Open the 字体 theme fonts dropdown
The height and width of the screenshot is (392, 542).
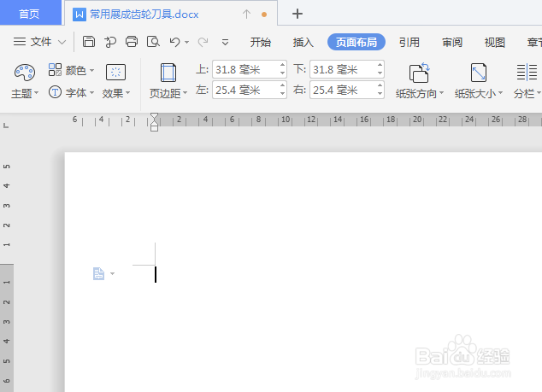[x=71, y=92]
